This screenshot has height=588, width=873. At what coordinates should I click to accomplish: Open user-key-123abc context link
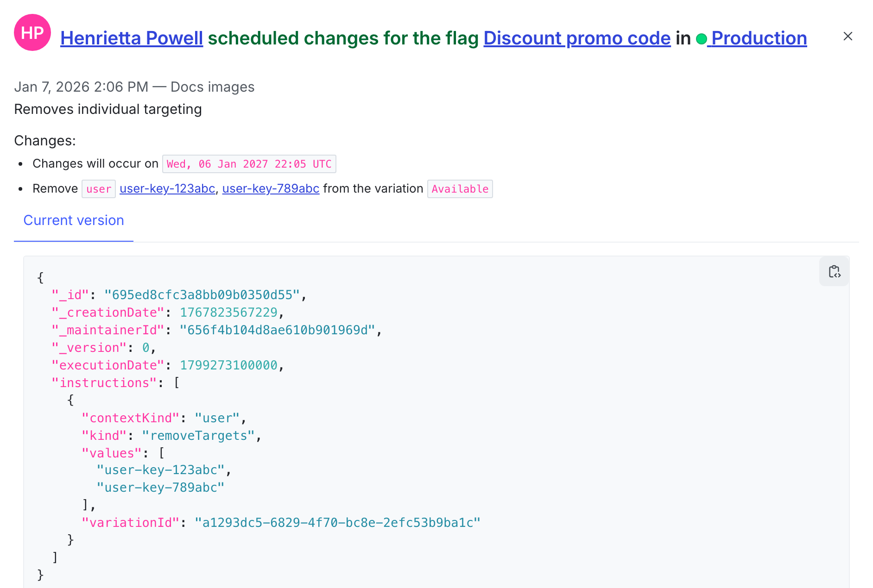tap(167, 189)
